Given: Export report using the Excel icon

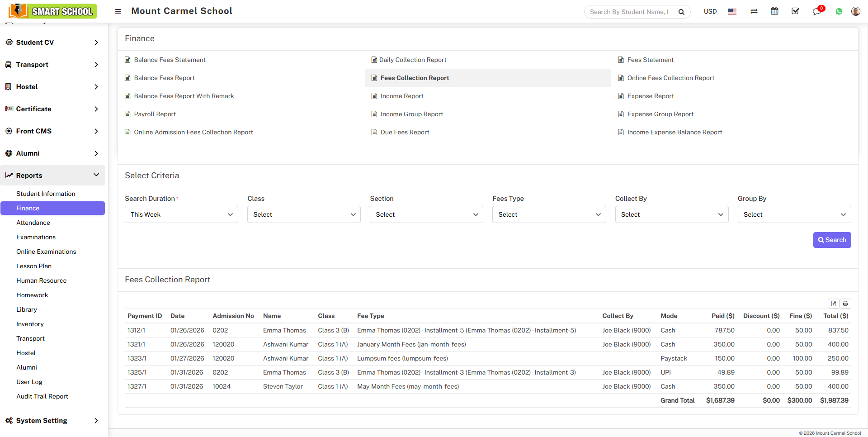Looking at the screenshot, I should 834,304.
